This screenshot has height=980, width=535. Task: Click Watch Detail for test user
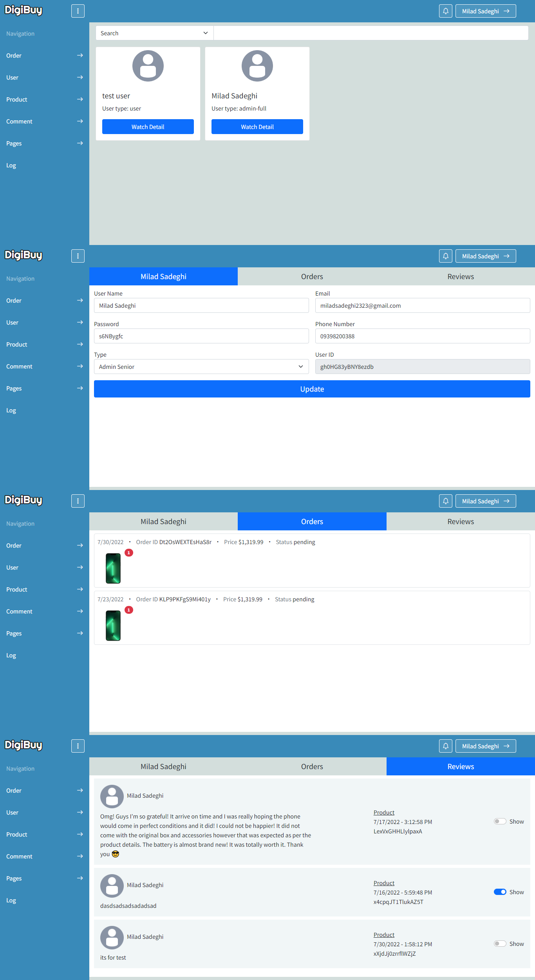[x=148, y=127]
